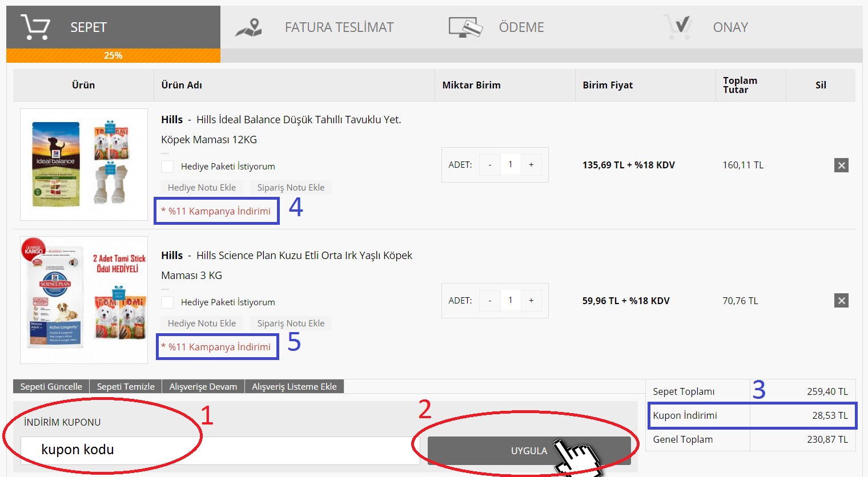Viewport: 868px width, 477px height.
Task: Click the checkmark cart icon for Onay
Action: point(678,27)
